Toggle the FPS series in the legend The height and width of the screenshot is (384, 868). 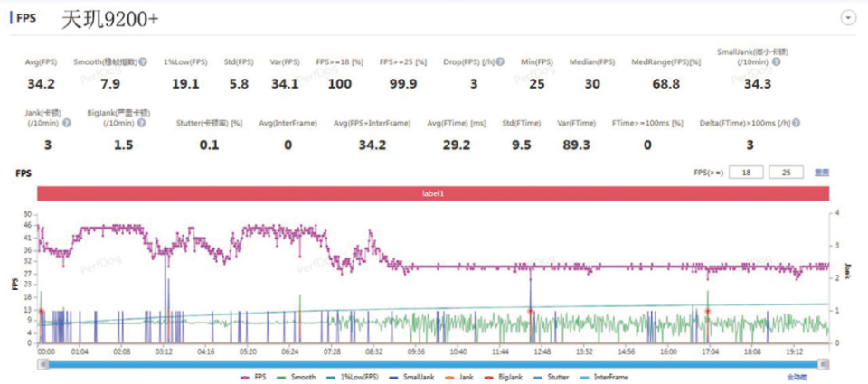coord(254,378)
